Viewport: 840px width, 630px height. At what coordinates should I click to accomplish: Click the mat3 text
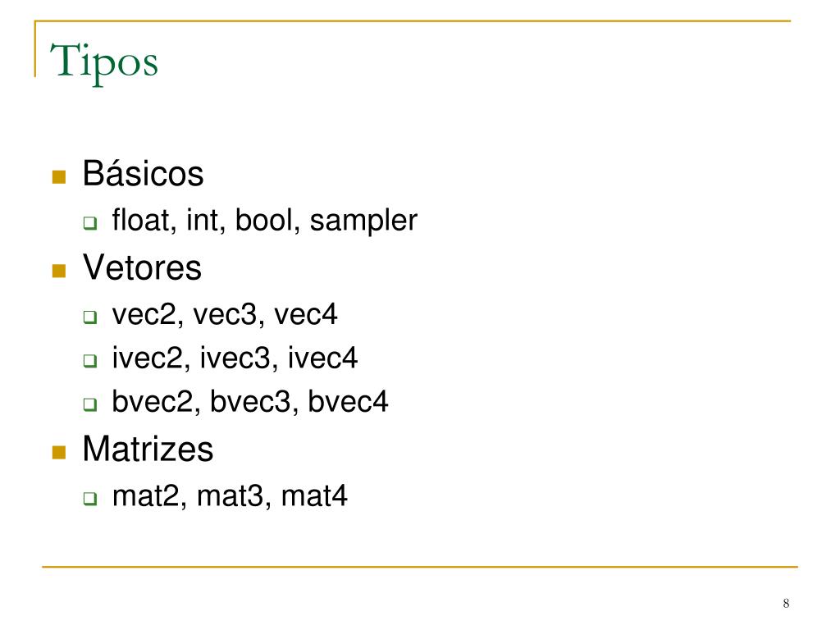[x=230, y=496]
